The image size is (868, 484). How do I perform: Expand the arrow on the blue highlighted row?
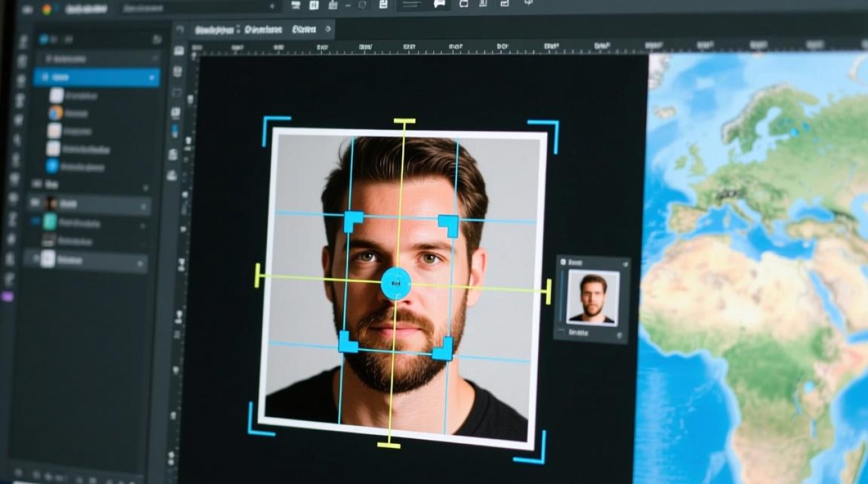pyautogui.click(x=152, y=78)
